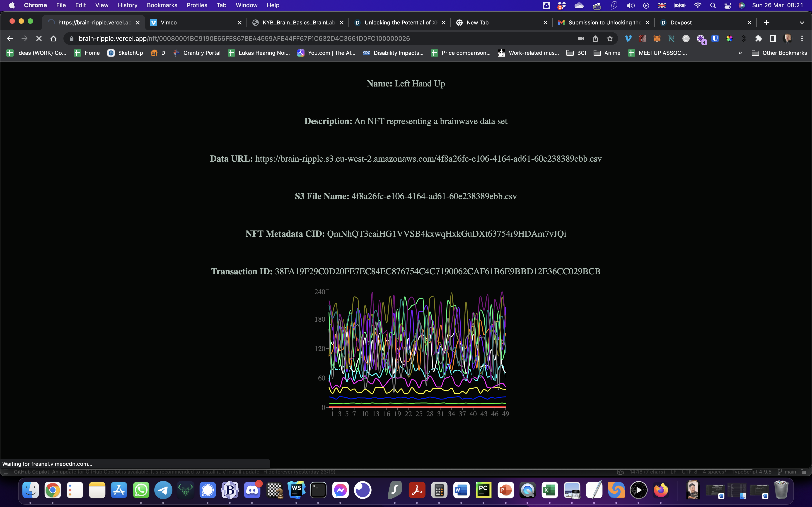Expand the tab search dropdown arrow
812x507 pixels.
[x=802, y=22]
